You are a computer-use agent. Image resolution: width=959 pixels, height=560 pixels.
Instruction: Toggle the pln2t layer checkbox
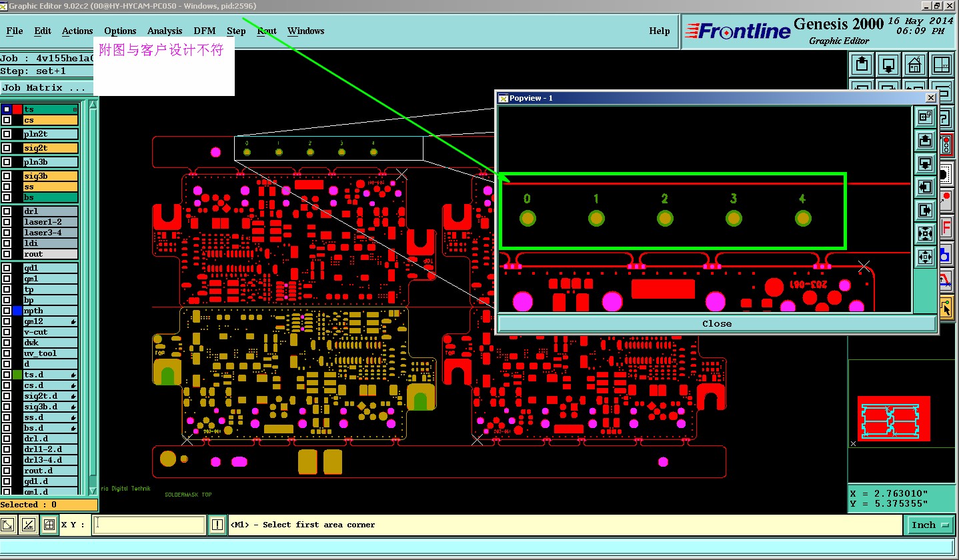[x=7, y=134]
